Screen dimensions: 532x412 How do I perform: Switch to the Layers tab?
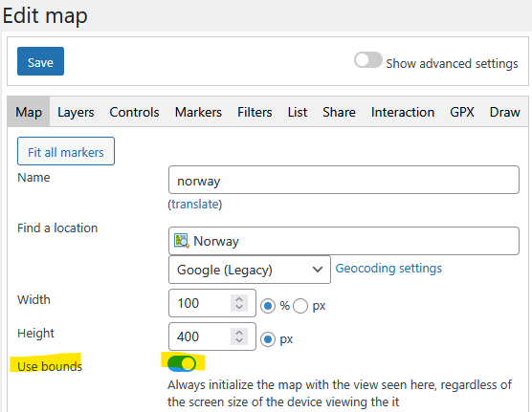76,112
